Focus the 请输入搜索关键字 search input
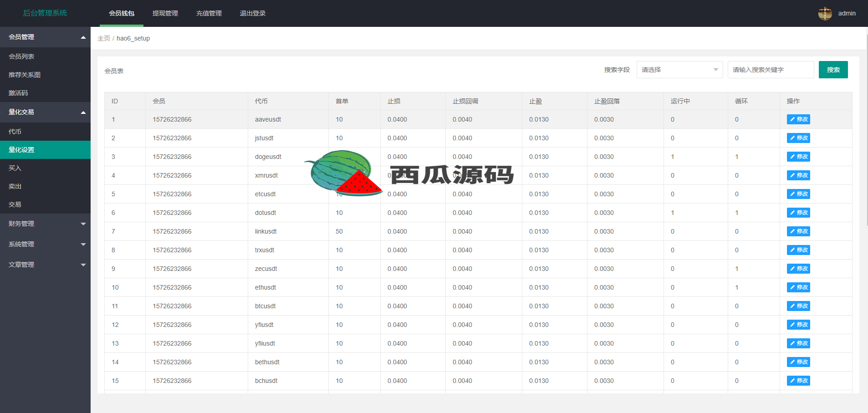 [x=771, y=70]
